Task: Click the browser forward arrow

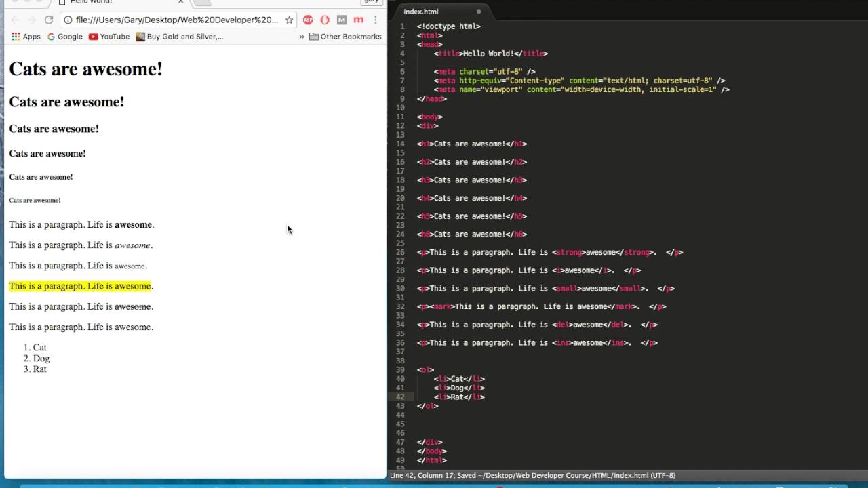Action: (31, 20)
